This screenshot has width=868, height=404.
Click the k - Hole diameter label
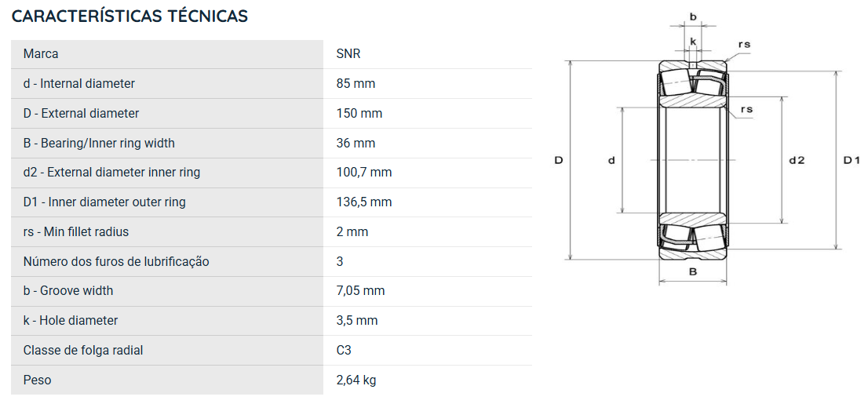(x=71, y=320)
